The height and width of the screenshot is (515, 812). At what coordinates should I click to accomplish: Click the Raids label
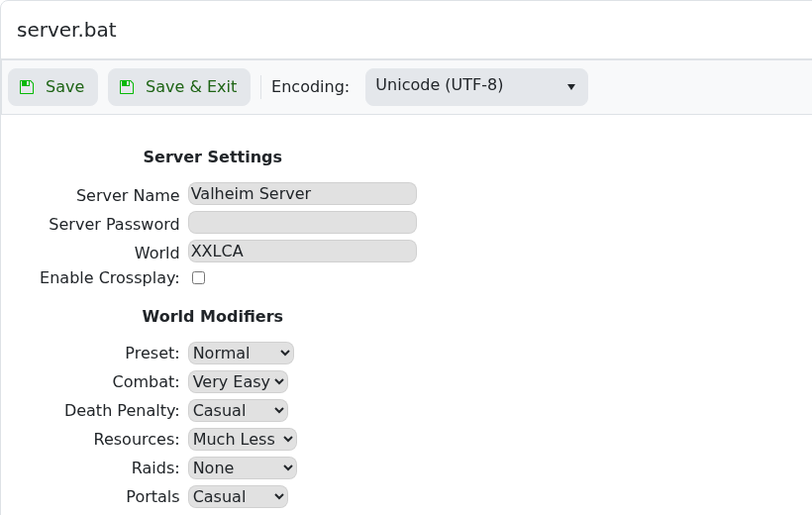coord(155,468)
